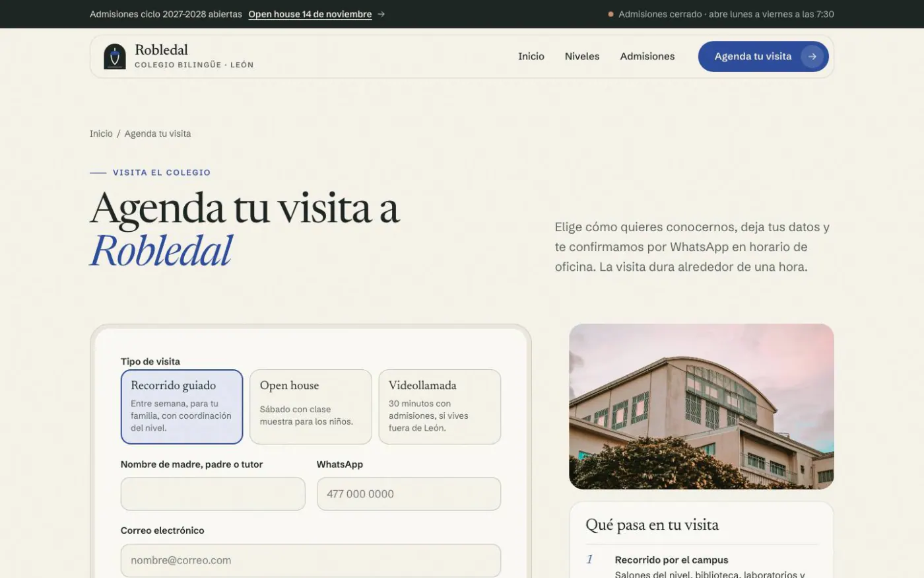Go to Inicio in the navigation bar

tap(531, 57)
